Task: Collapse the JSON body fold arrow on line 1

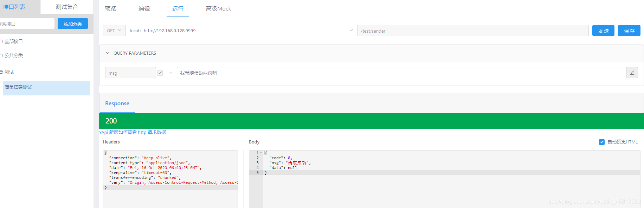Action: pyautogui.click(x=261, y=153)
